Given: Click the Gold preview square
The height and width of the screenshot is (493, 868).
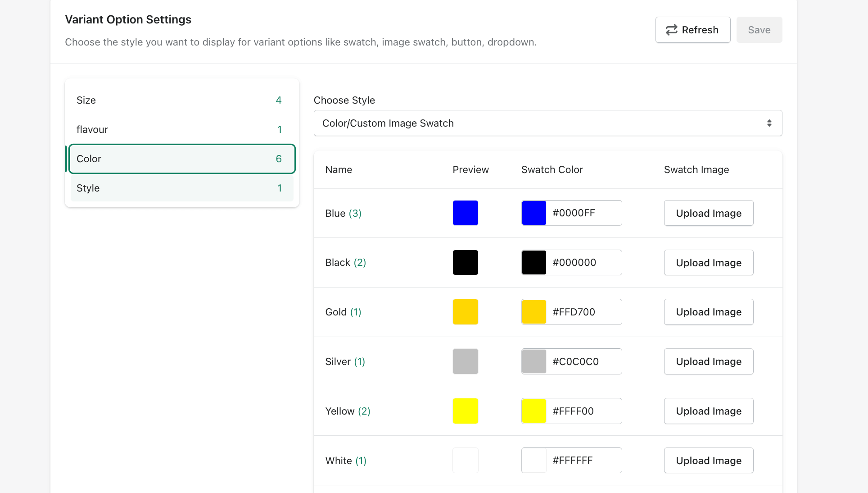Looking at the screenshot, I should (466, 312).
